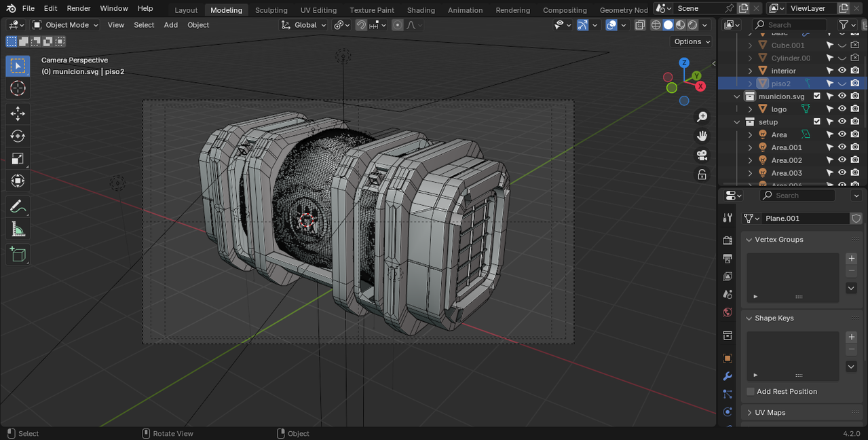Image resolution: width=868 pixels, height=440 pixels.
Task: Expand the UV Maps panel
Action: click(x=770, y=413)
